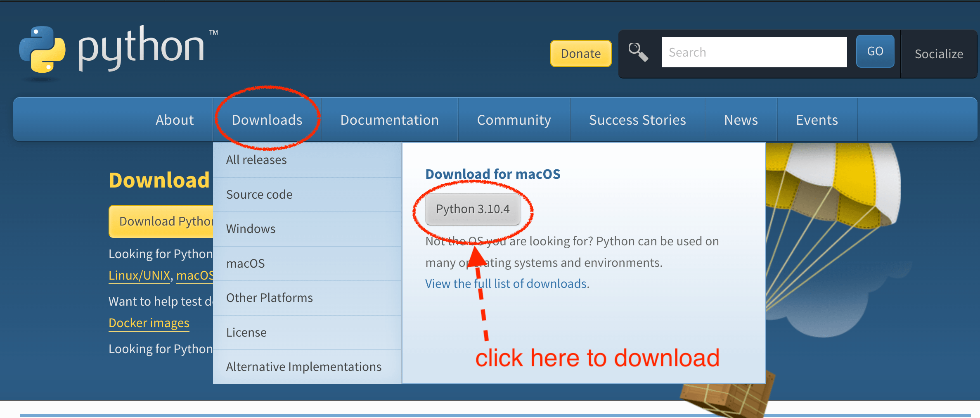The width and height of the screenshot is (980, 418).
Task: Click the GO search button
Action: pos(875,51)
